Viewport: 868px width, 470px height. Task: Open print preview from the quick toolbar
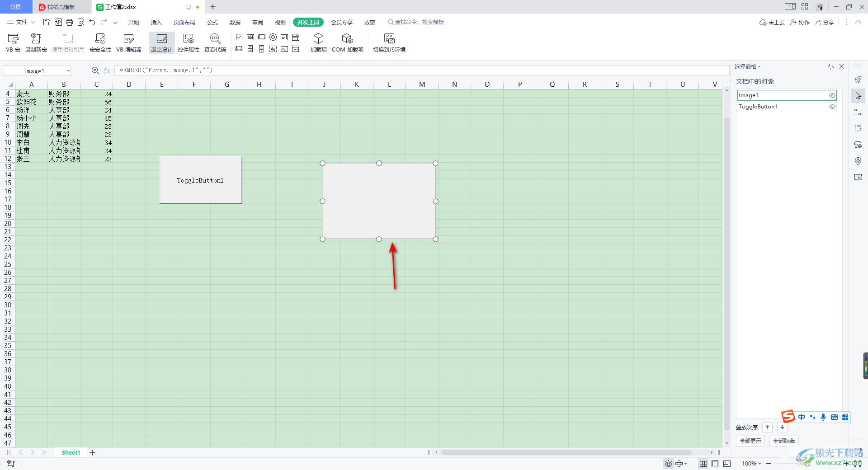[81, 22]
